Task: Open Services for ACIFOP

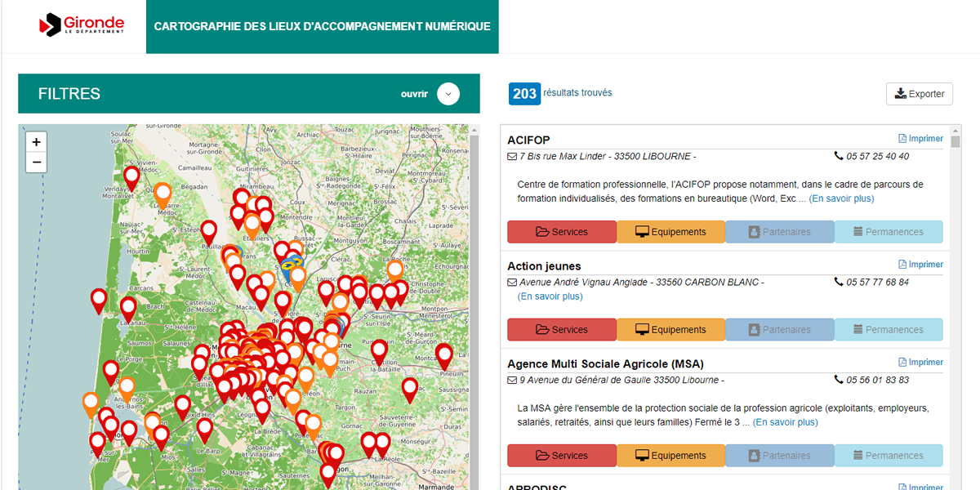Action: pos(562,232)
